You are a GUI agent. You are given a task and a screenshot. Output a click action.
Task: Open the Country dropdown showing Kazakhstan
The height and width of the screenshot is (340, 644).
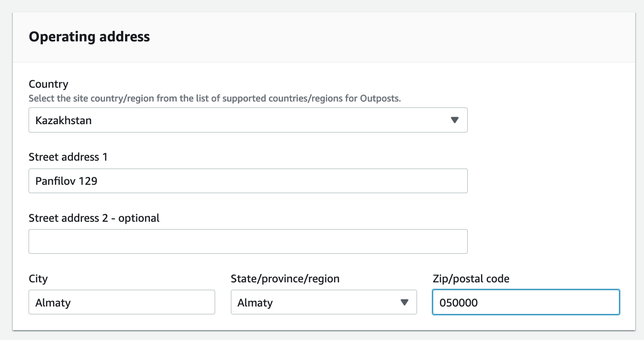pos(248,120)
